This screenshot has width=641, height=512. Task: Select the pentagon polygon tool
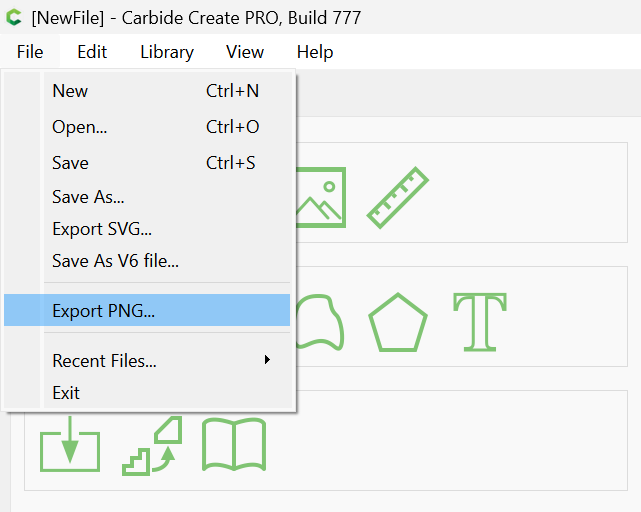tap(398, 322)
